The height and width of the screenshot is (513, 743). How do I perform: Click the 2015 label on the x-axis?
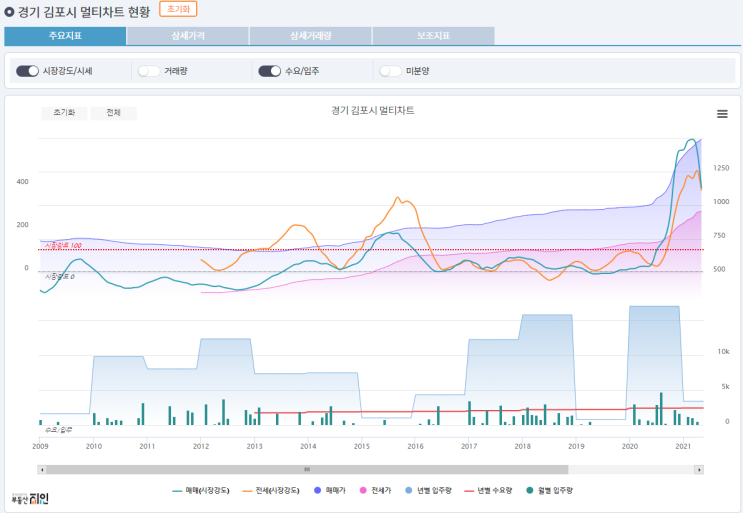coord(362,446)
